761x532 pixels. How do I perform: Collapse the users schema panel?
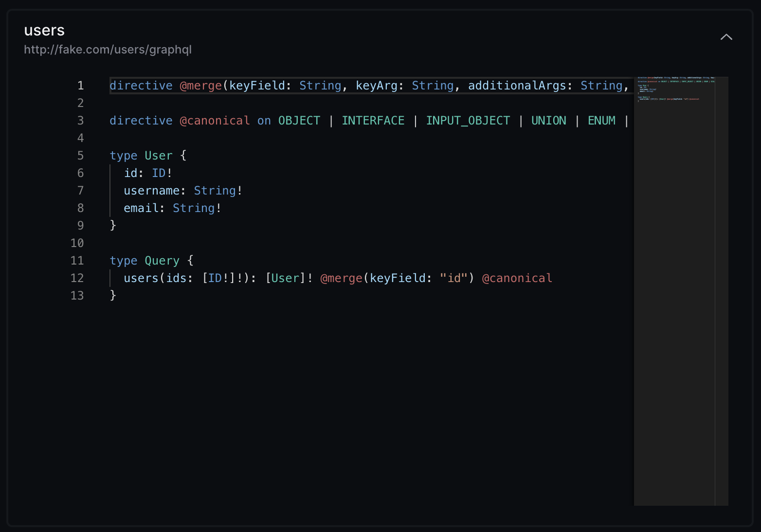[726, 37]
